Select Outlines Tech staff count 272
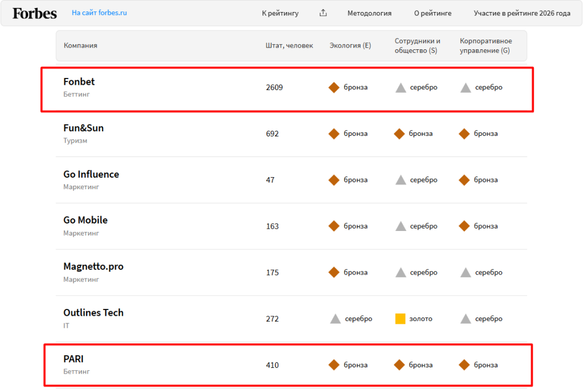587x392 pixels. (272, 319)
